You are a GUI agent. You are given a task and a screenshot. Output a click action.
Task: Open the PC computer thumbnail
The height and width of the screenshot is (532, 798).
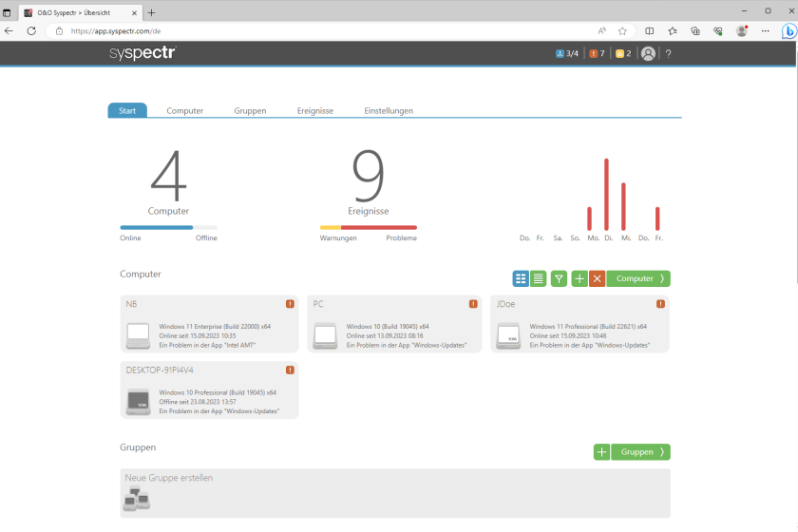[325, 335]
